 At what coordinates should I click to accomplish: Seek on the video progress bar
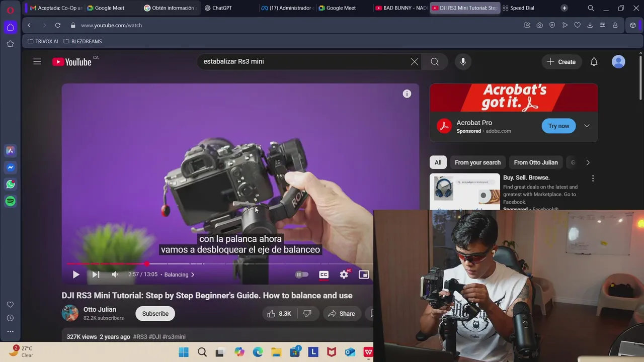tap(220, 263)
